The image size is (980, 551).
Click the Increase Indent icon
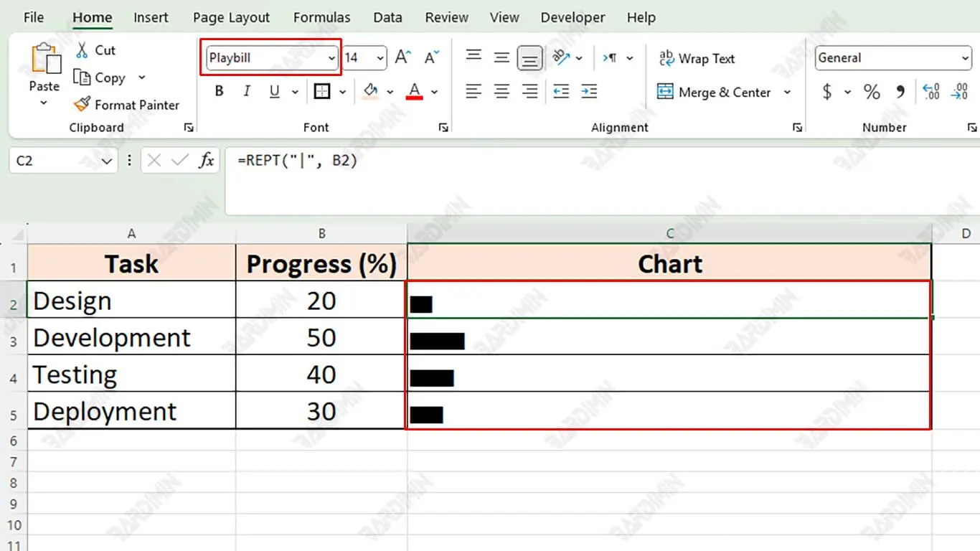click(x=589, y=92)
